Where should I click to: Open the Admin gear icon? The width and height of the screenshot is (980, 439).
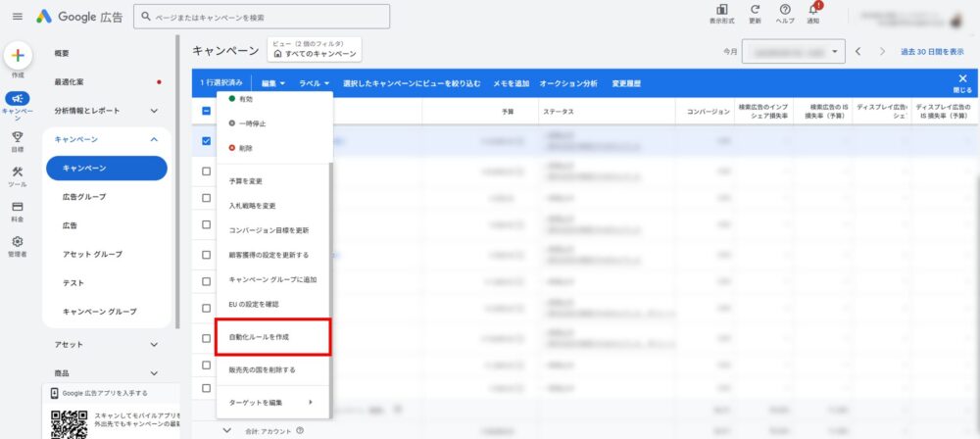(18, 242)
